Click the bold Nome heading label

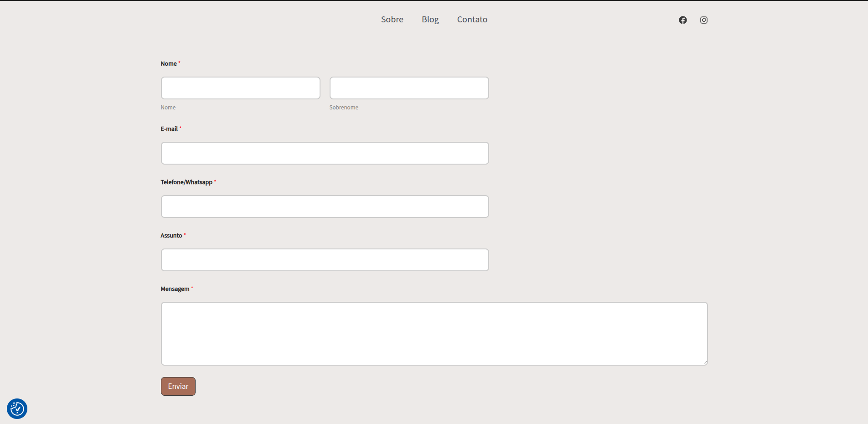(169, 64)
